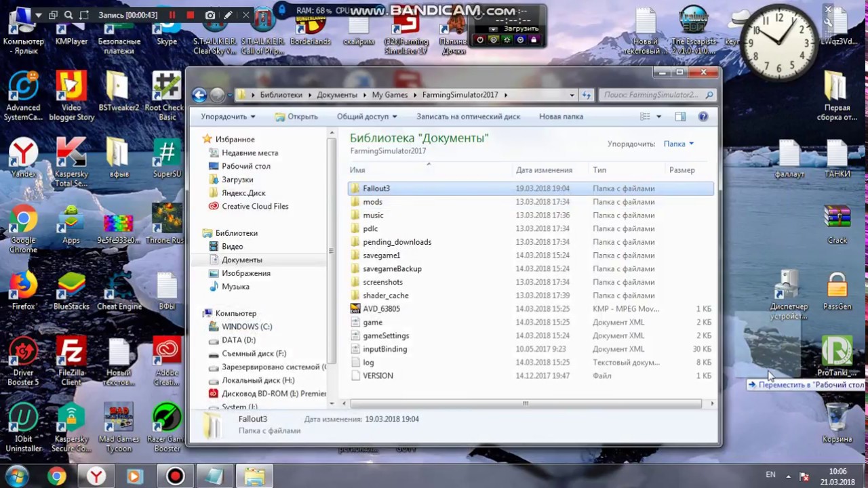This screenshot has width=868, height=488.
Task: Click the Explorer search field
Action: (658, 95)
